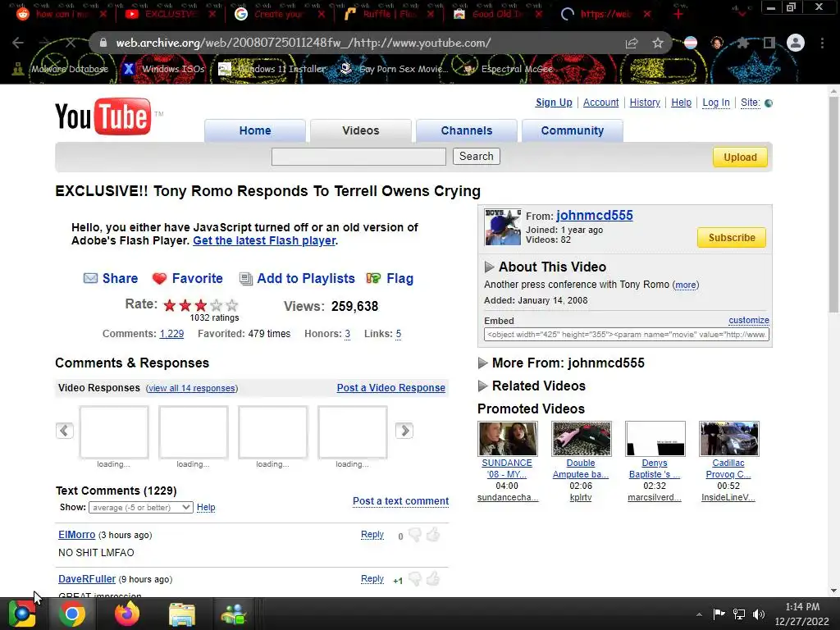Click the Flag icon
Screen dimensions: 840x630
[x=373, y=278]
